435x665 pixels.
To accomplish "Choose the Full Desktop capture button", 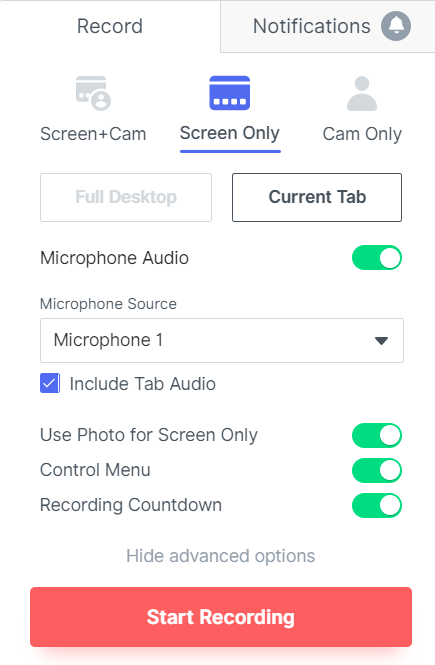I will pyautogui.click(x=126, y=197).
